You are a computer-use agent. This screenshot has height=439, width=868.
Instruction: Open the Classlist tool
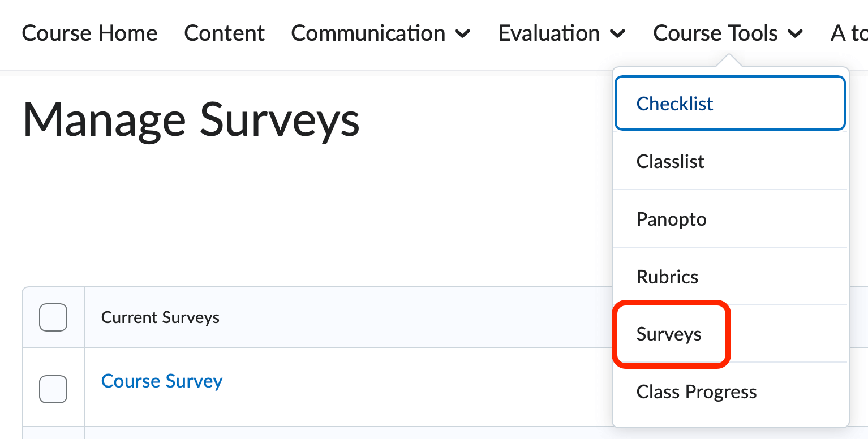tap(670, 161)
